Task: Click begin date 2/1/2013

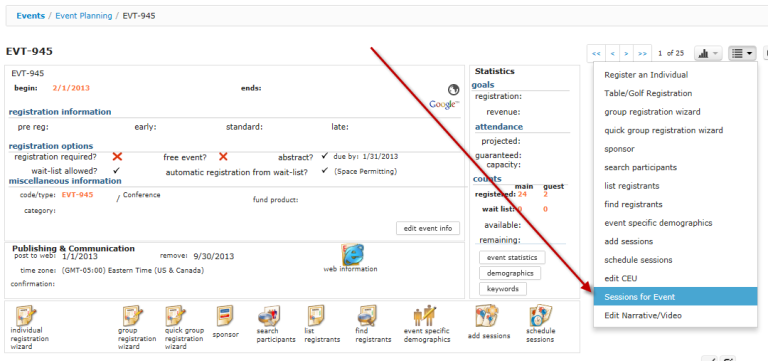Action: pos(71,88)
